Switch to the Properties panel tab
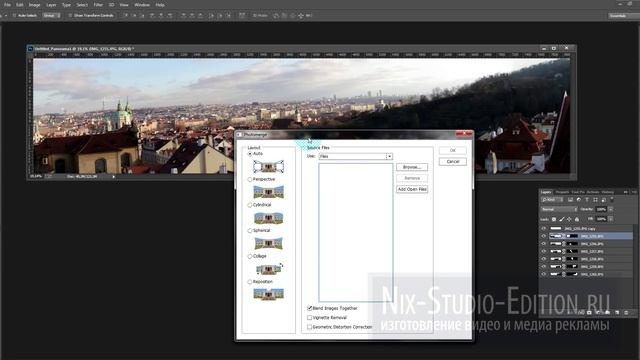Viewport: 640px width, 360px height. coord(562,192)
